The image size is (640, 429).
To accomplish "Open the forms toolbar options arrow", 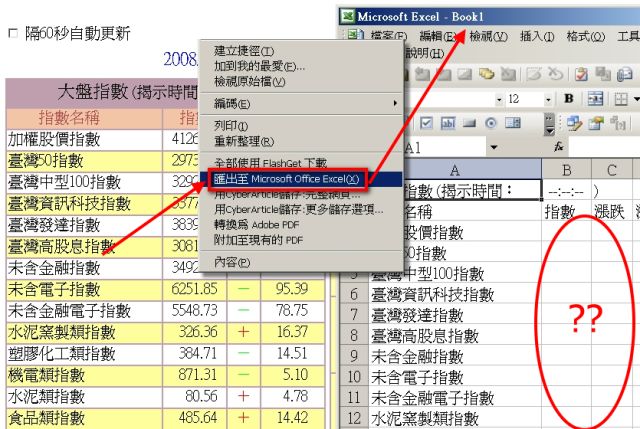I will pos(550,124).
